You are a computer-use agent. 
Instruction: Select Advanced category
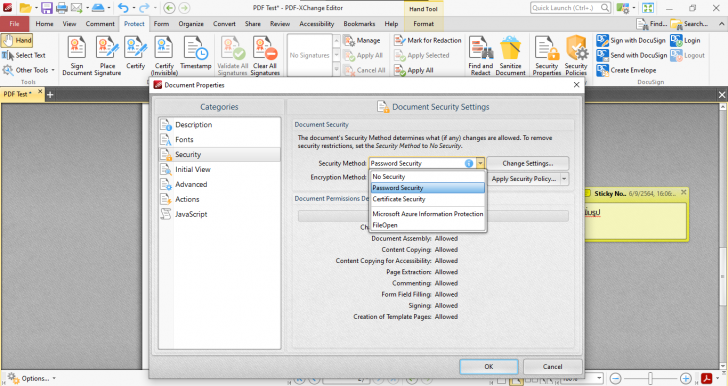220,184
